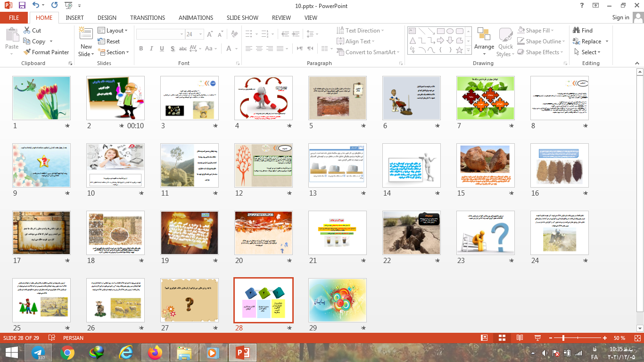The width and height of the screenshot is (644, 362).
Task: Click the Reset slide button
Action: pos(109,41)
